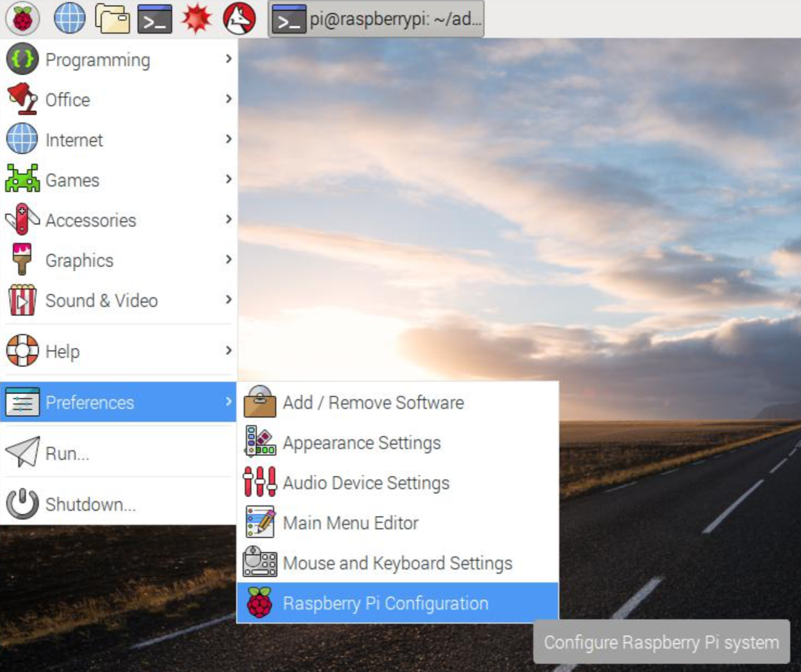Image resolution: width=801 pixels, height=672 pixels.
Task: Launch Raspberry Pi Configuration
Action: pos(398,603)
